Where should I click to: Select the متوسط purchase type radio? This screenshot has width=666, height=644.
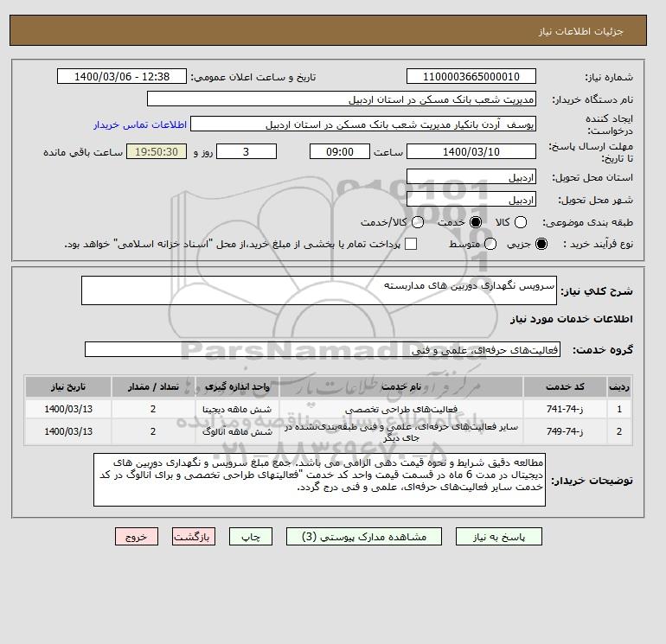pyautogui.click(x=490, y=244)
